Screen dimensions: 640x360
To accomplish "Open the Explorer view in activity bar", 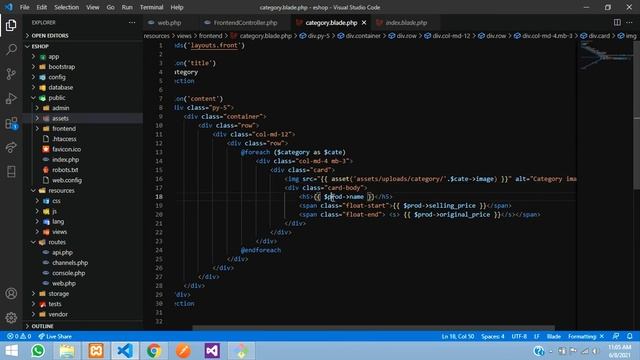I will [x=11, y=25].
